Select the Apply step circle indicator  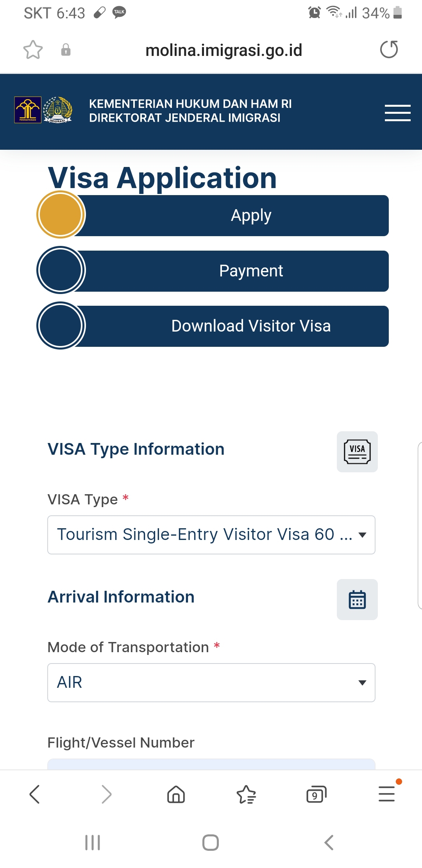[61, 215]
